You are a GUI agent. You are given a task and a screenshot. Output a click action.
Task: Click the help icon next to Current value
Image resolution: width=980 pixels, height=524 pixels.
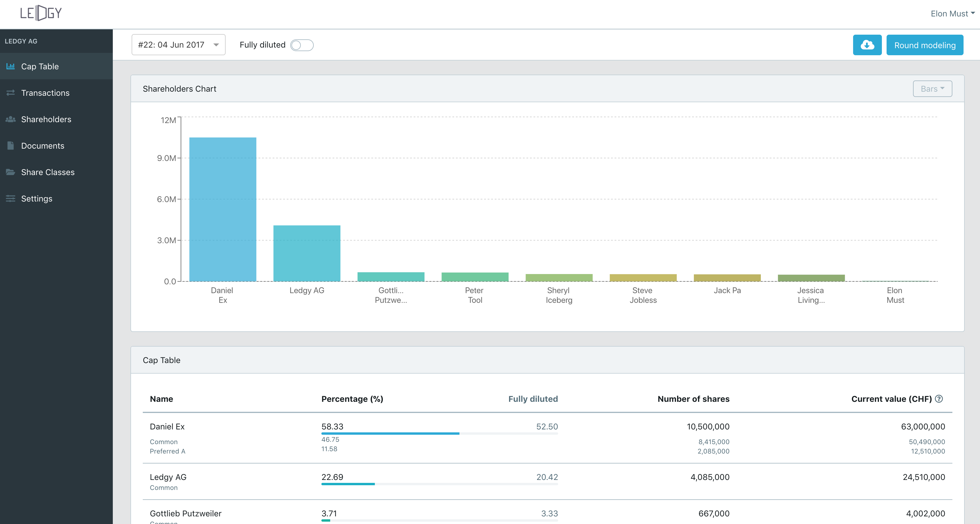coord(939,399)
